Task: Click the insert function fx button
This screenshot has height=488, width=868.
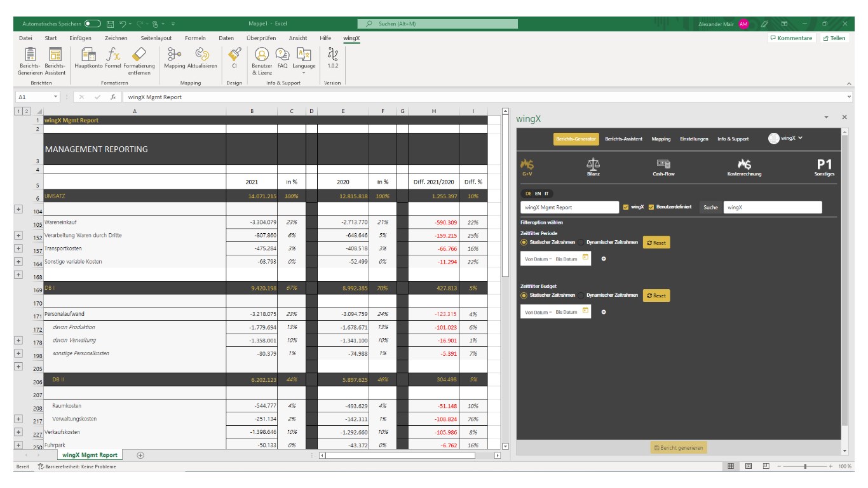Action: pyautogui.click(x=112, y=97)
